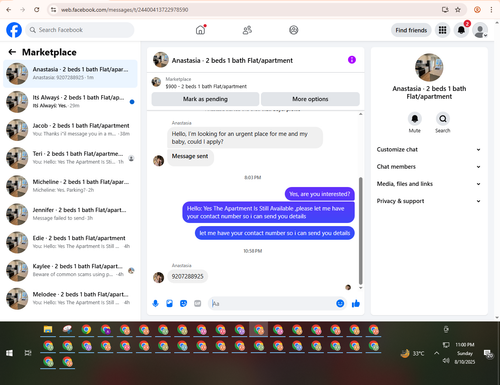Click the browser address bar URL

(124, 10)
